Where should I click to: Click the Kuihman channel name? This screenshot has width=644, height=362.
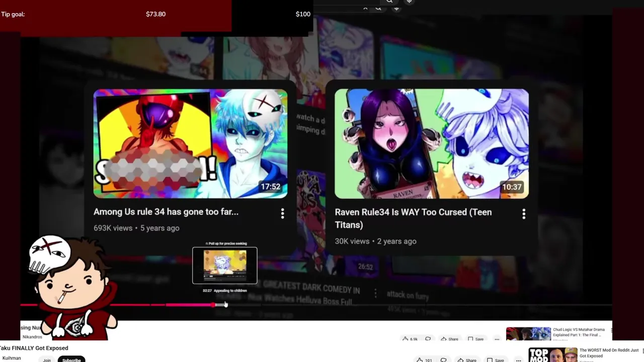tap(12, 358)
